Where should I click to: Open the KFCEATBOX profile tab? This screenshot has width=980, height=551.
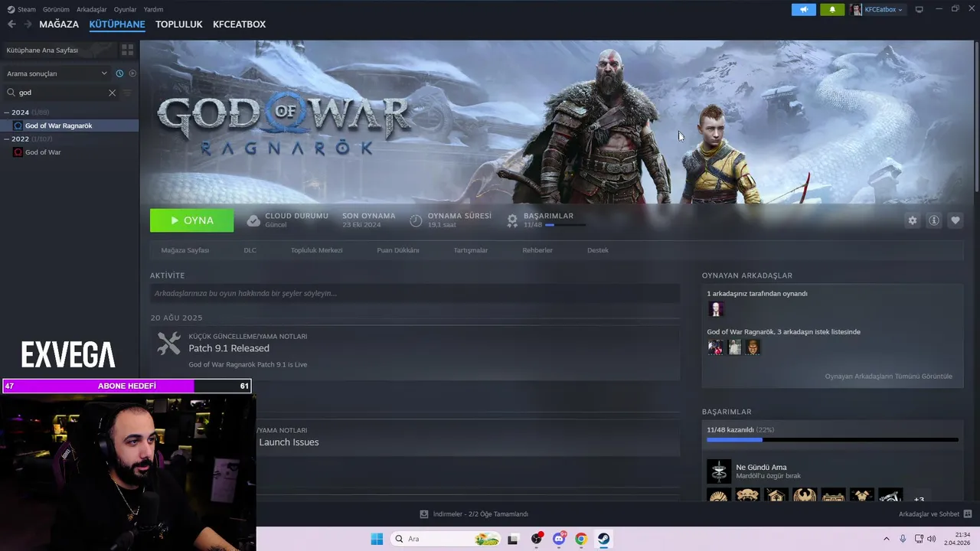[x=239, y=24]
